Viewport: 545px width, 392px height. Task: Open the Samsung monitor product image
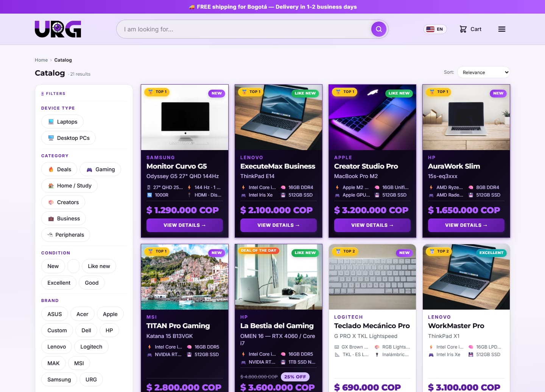(185, 118)
